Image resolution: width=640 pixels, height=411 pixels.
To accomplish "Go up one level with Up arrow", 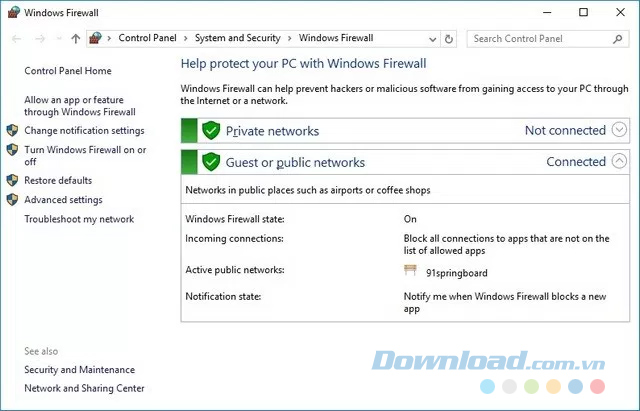I will (76, 39).
